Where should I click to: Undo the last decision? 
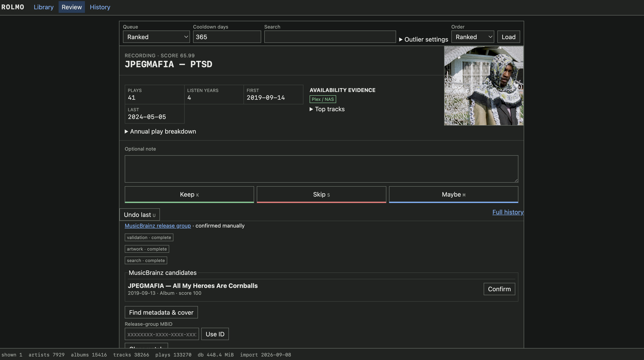[140, 215]
